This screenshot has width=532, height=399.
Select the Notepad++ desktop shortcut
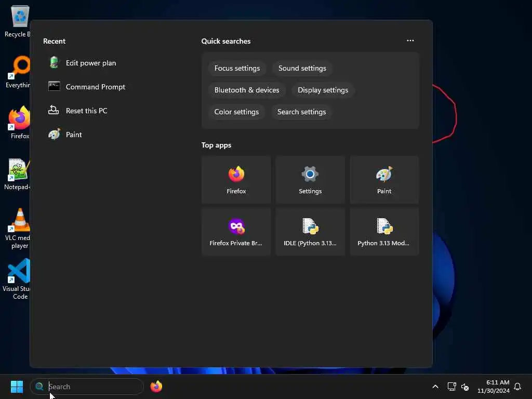(17, 174)
